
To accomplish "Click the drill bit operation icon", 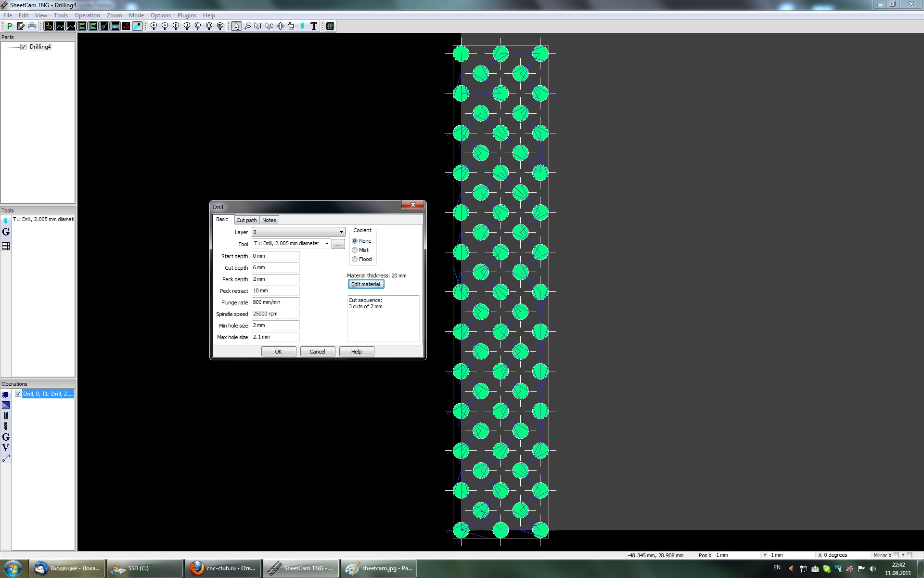I will point(6,426).
